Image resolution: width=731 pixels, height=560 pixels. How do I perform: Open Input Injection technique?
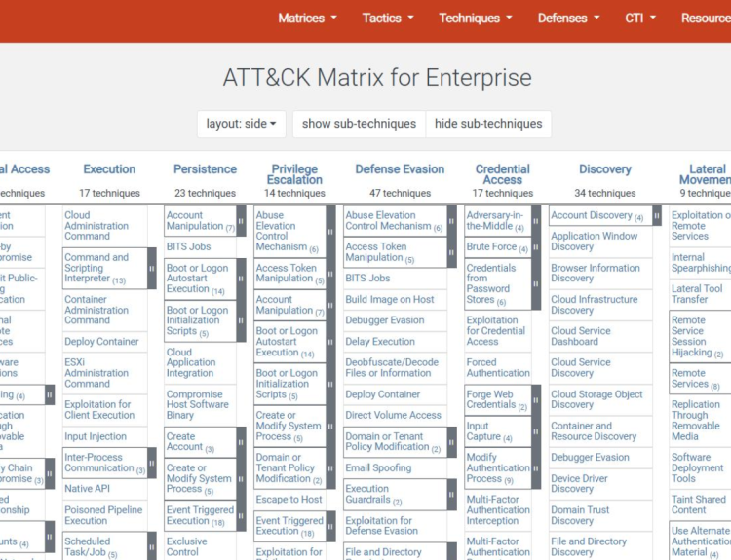pos(96,436)
